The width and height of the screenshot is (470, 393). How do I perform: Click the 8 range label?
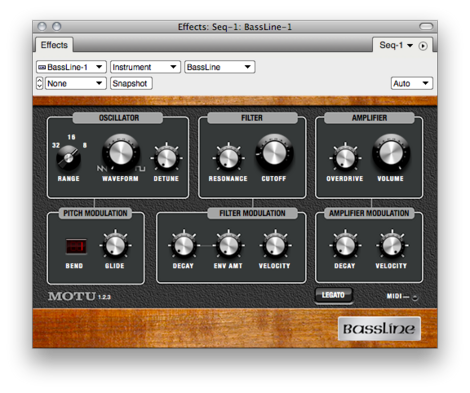click(85, 145)
